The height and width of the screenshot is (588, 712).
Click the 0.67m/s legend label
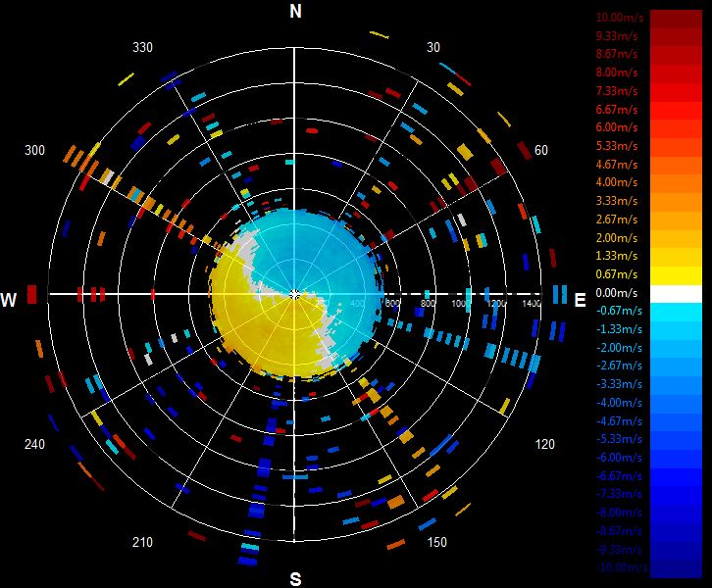[617, 274]
